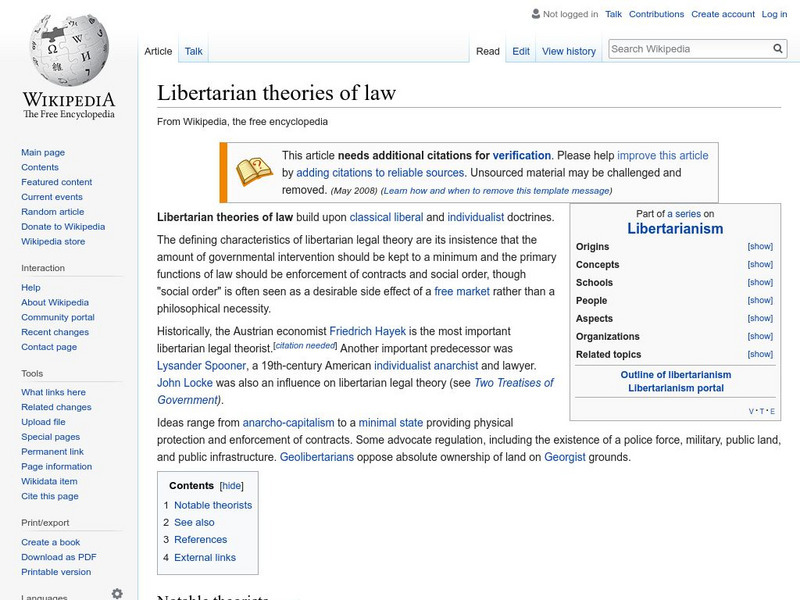800x600 pixels.
Task: Select the Read tab
Action: [x=488, y=52]
